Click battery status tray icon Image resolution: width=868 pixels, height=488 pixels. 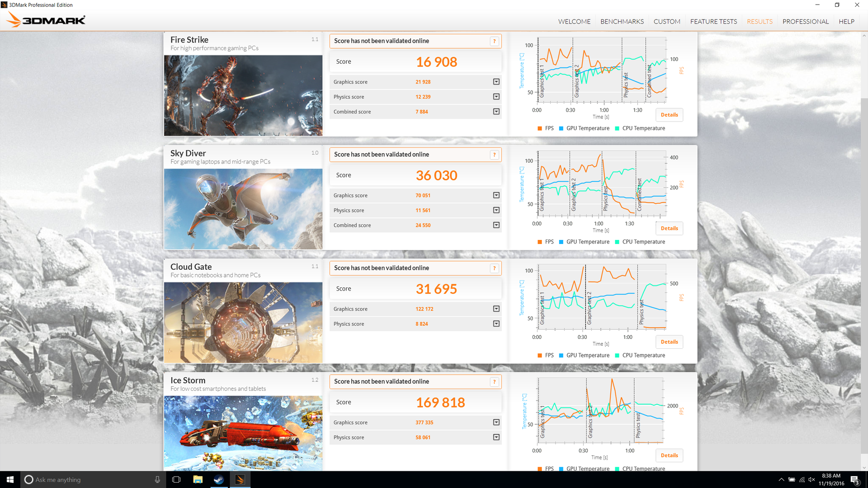click(x=792, y=479)
